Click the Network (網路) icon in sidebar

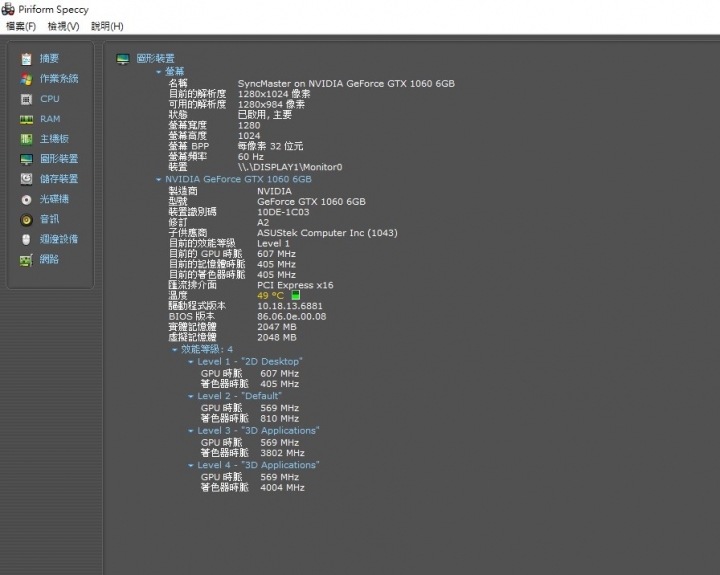click(x=26, y=260)
